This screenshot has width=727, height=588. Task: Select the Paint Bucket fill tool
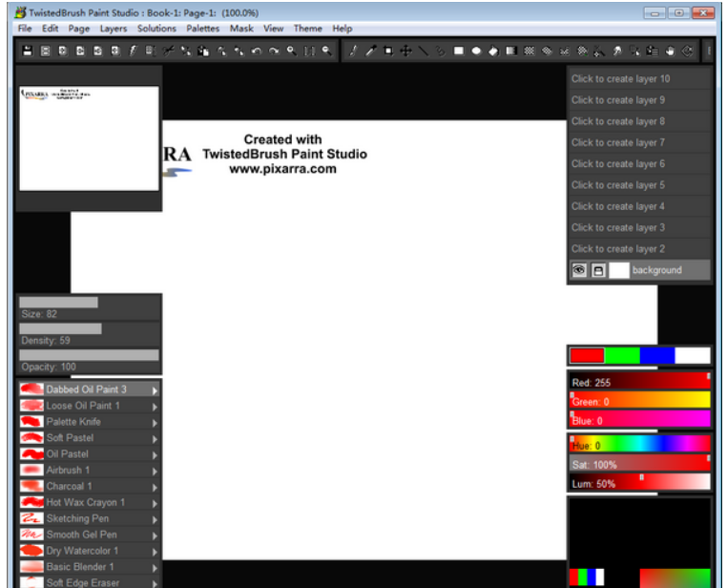(494, 51)
